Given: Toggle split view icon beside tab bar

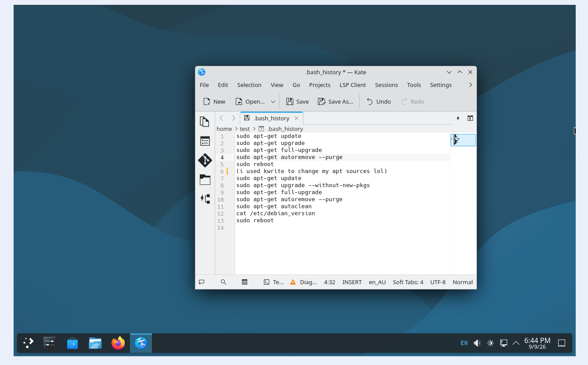Looking at the screenshot, I should 470,118.
